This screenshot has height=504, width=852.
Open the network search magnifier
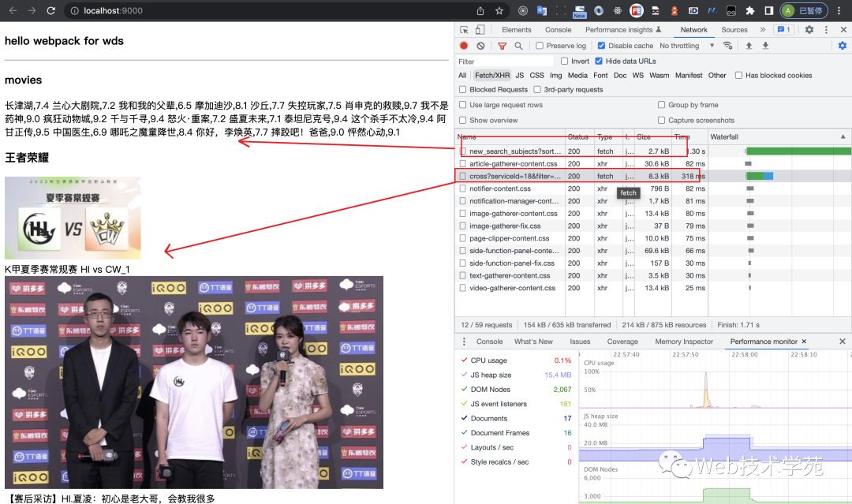coord(518,46)
